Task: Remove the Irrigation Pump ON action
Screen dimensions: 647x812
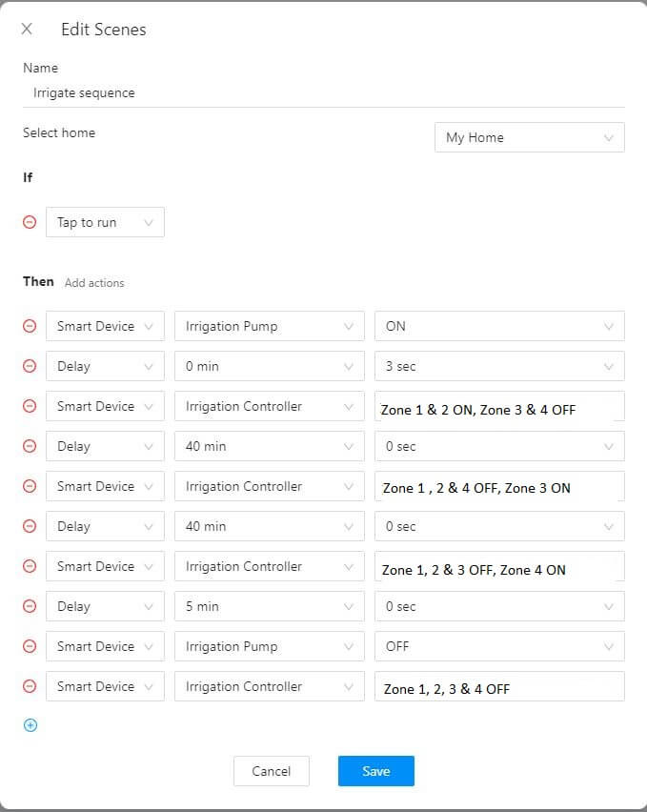Action: [30, 326]
